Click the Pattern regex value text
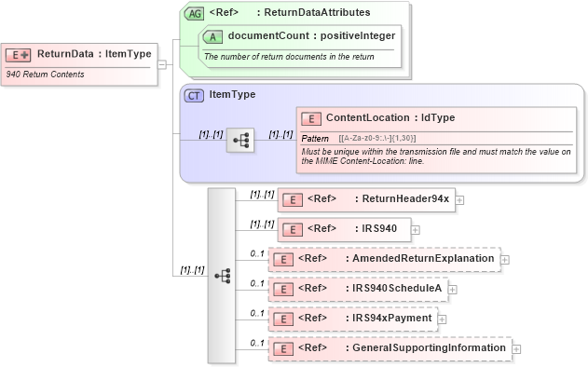588x367 pixels. 377,139
